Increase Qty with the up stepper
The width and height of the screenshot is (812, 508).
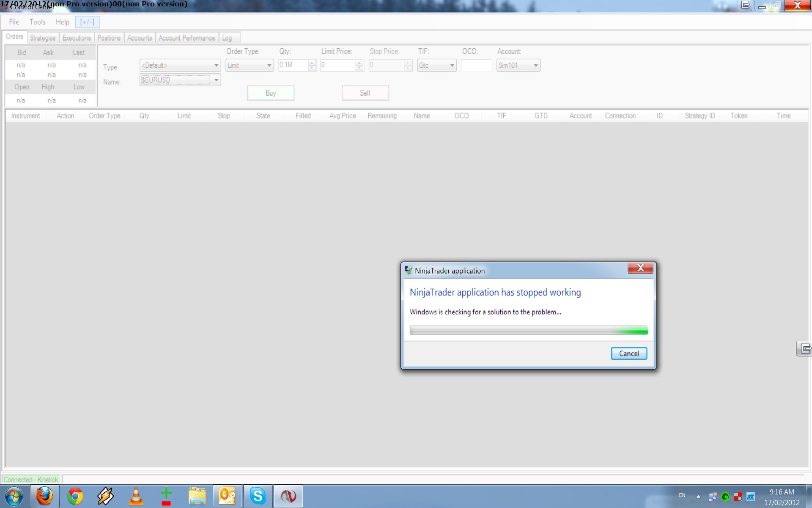pyautogui.click(x=312, y=63)
